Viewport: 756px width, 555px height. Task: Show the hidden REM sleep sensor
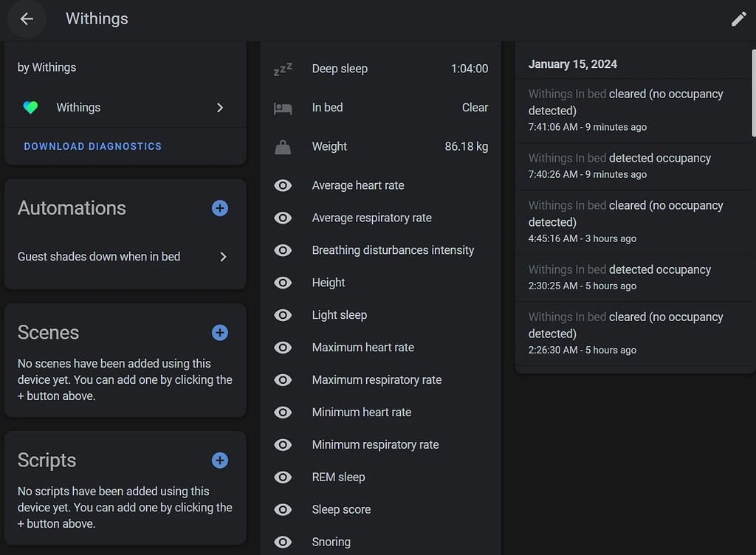(x=283, y=477)
